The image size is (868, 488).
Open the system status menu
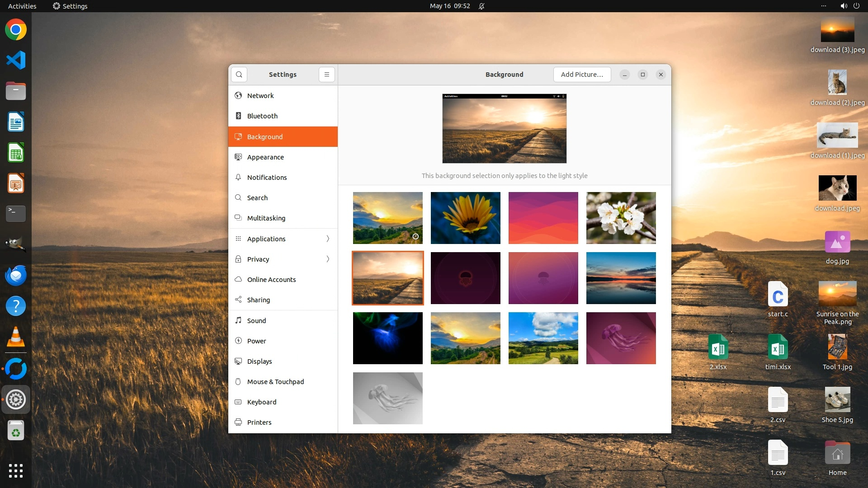[x=849, y=6]
